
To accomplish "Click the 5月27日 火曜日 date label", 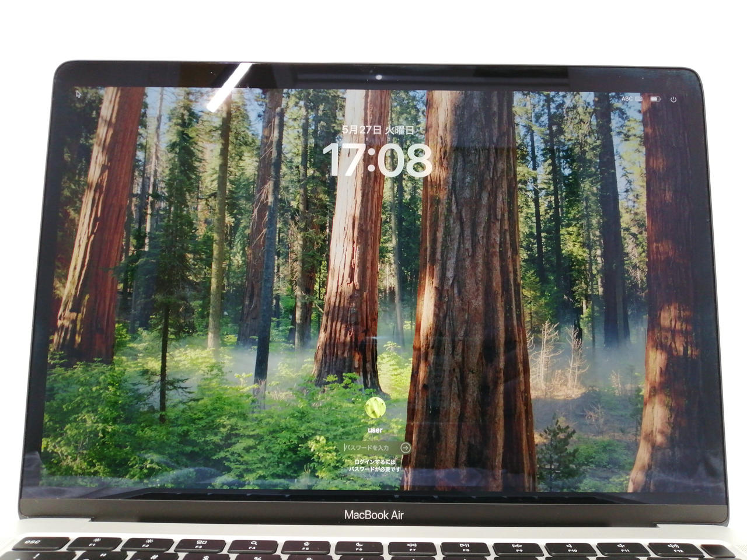I will pos(378,130).
